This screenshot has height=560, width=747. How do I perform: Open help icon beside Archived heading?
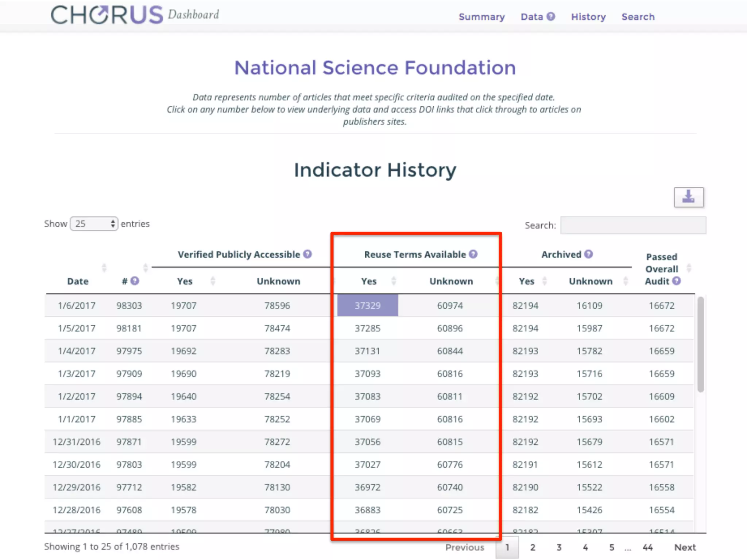588,254
